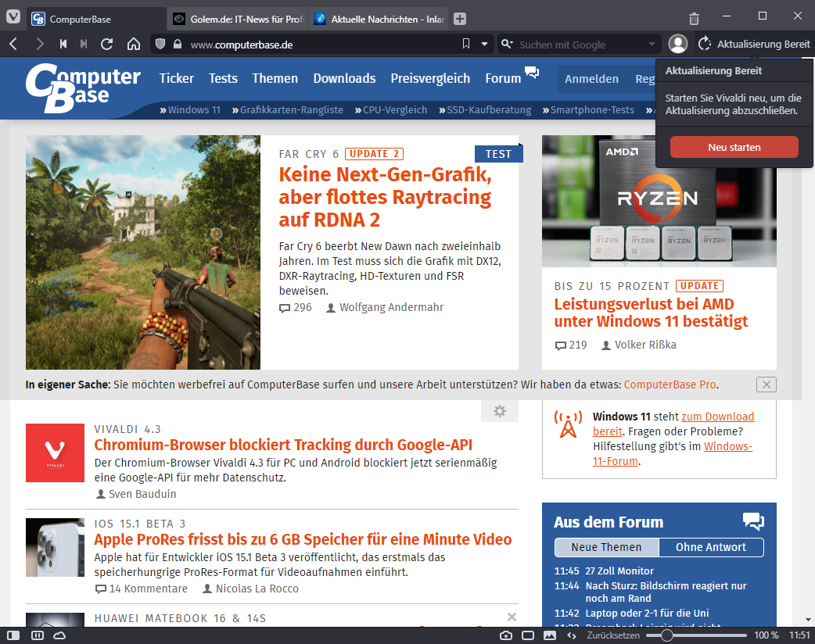
Task: Toggle the side panel in status bar
Action: (x=13, y=635)
